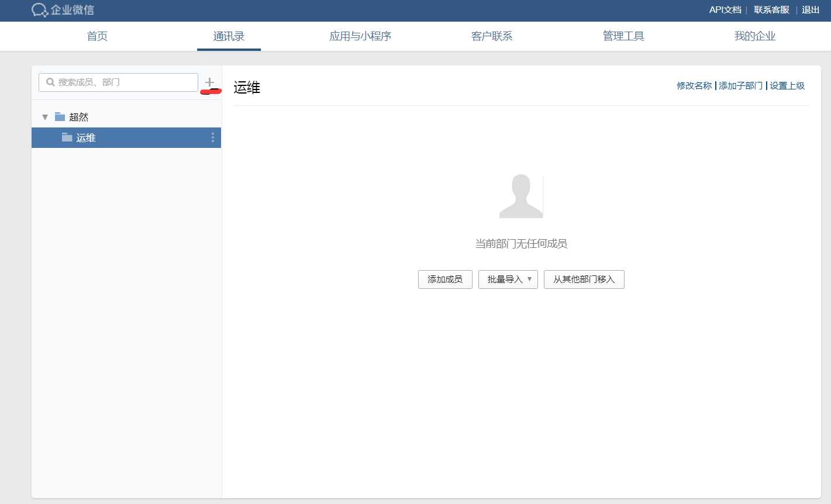This screenshot has height=504, width=831.
Task: Click the 超然 folder icon
Action: (60, 117)
